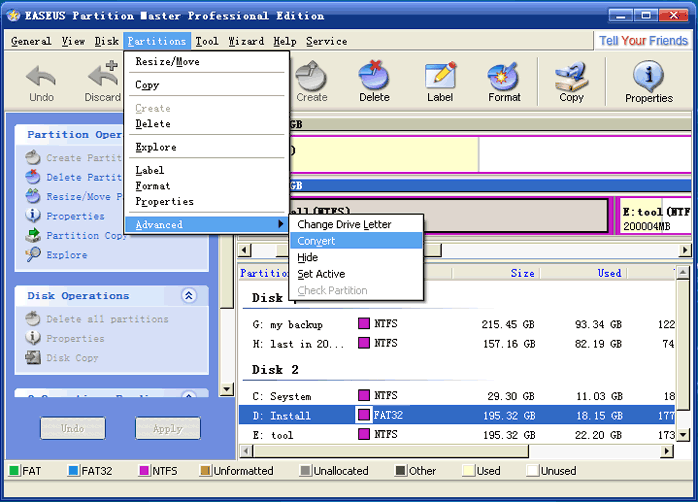
Task: Click the Apply button
Action: click(x=168, y=428)
